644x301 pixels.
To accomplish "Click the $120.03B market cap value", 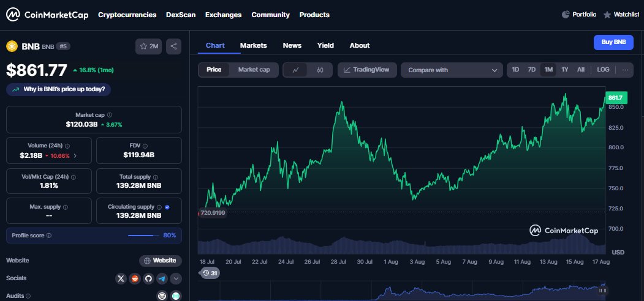I will pos(81,124).
